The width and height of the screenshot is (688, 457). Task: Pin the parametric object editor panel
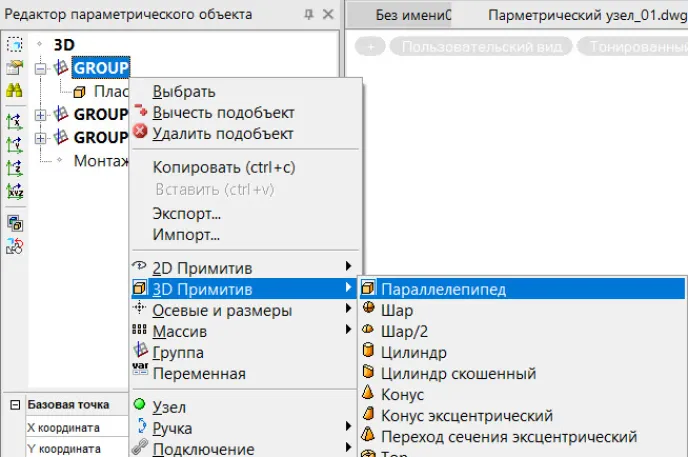[x=309, y=15]
